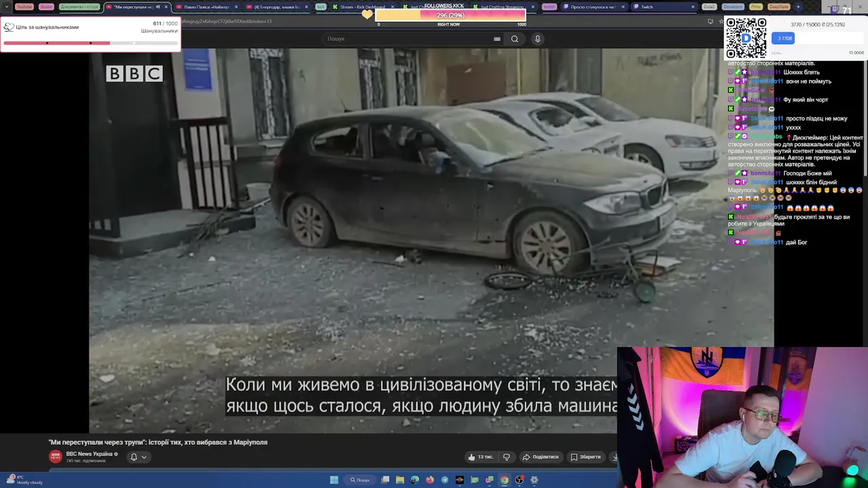868x488 pixels.
Task: Click the taskbar Пошук search box
Action: click(x=360, y=480)
